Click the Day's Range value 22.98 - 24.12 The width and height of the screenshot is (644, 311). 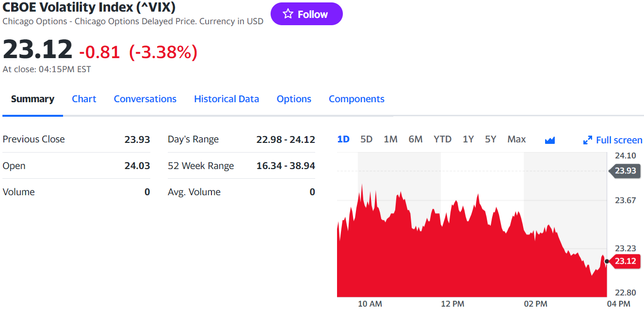tap(286, 140)
